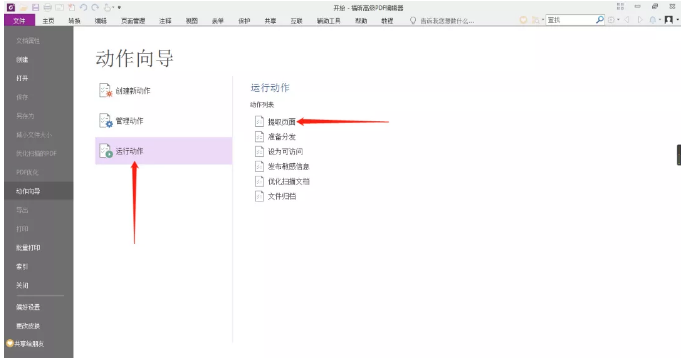
Task: Click the next result right arrow
Action: click(x=640, y=20)
